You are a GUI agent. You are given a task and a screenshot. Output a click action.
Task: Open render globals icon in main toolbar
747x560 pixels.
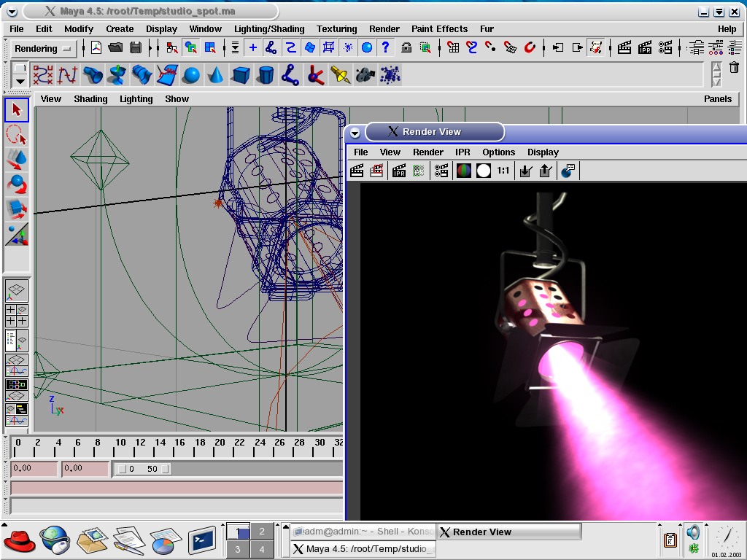pyautogui.click(x=665, y=47)
